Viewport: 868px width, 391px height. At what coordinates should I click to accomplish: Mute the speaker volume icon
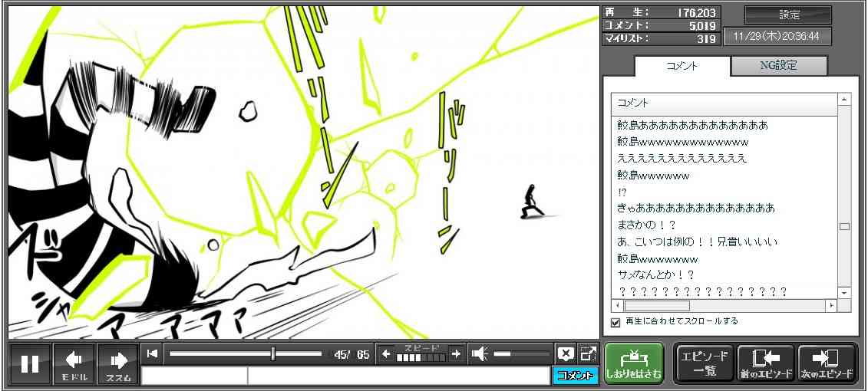coord(480,353)
